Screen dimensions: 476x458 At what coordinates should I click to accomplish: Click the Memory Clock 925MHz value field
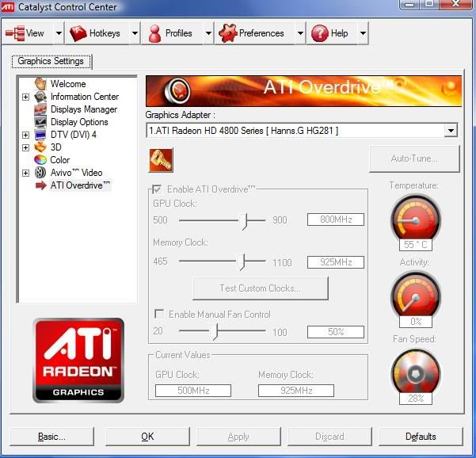[335, 262]
